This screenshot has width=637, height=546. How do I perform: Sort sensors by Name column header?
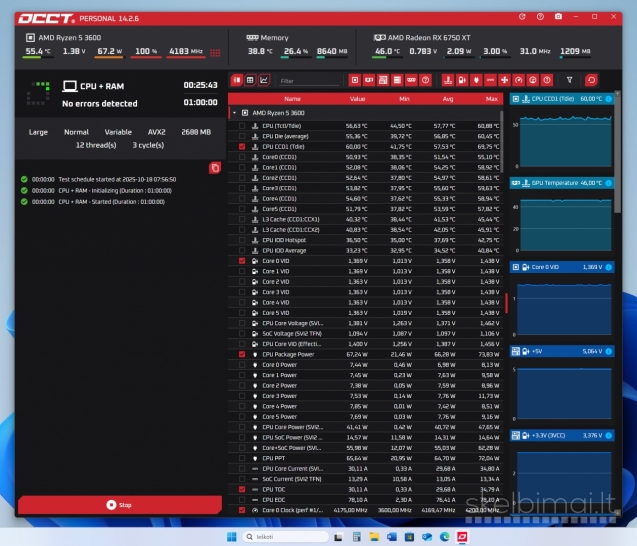(x=292, y=99)
